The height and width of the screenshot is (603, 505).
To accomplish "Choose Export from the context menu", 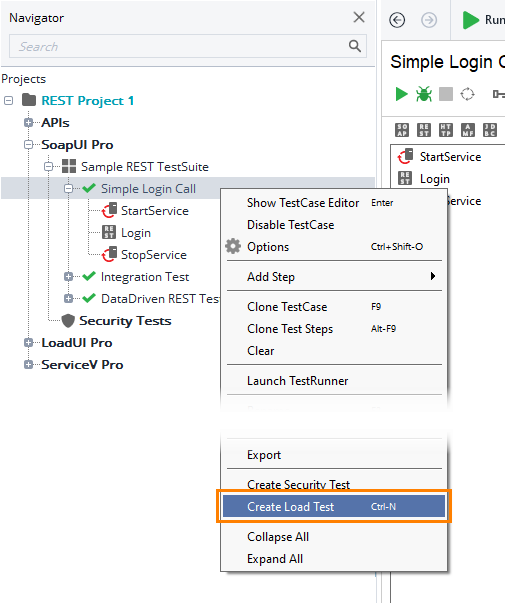I will pyautogui.click(x=334, y=455).
